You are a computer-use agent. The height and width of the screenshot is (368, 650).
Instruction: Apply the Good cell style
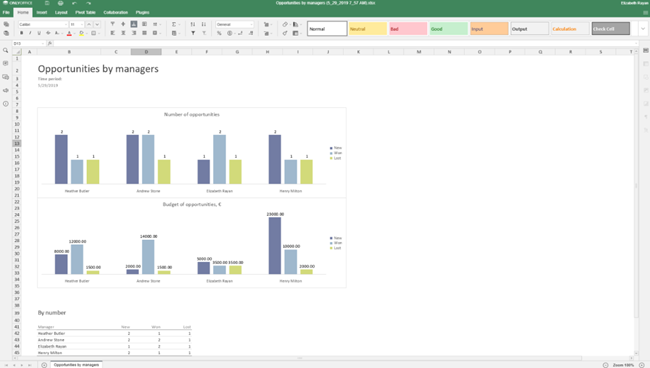449,29
